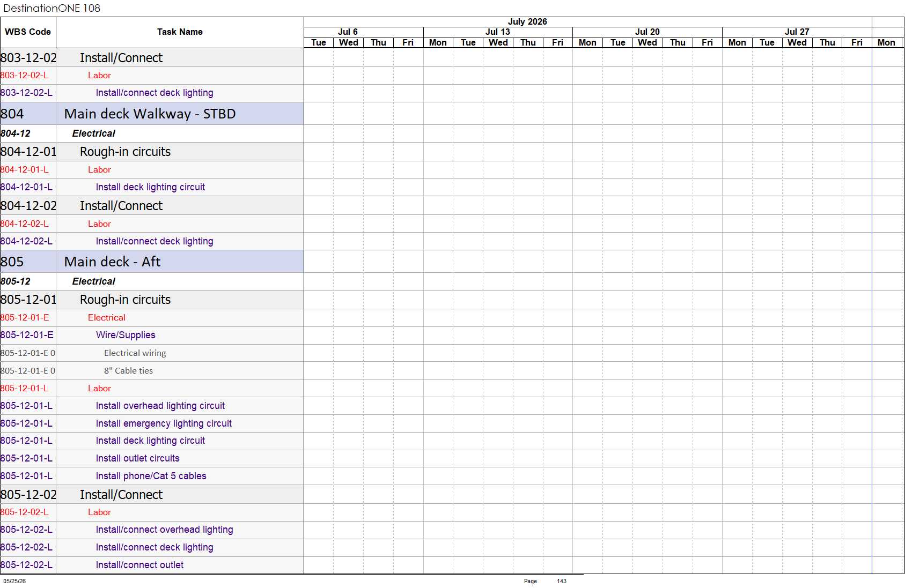The height and width of the screenshot is (588, 905).
Task: Select the Task Name column header
Action: (x=180, y=32)
